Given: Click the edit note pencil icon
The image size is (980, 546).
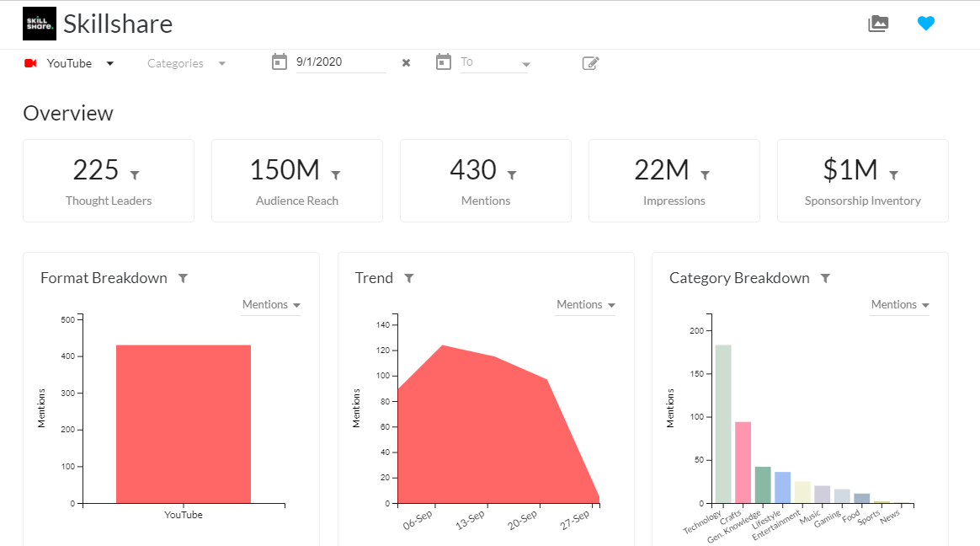Looking at the screenshot, I should pos(591,63).
